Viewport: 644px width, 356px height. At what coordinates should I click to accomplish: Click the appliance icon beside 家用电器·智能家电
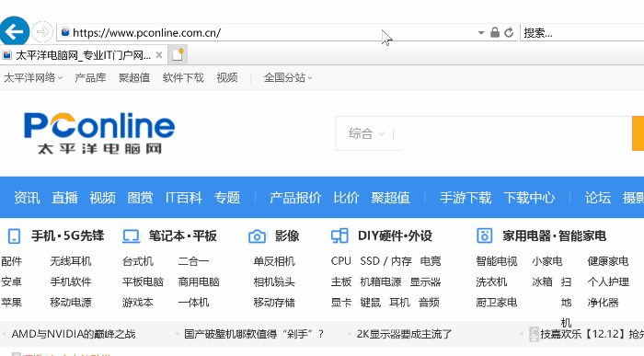(484, 236)
